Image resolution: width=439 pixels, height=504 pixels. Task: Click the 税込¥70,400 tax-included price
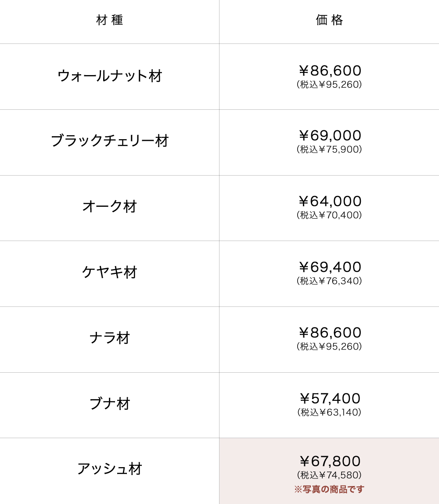pos(329,215)
